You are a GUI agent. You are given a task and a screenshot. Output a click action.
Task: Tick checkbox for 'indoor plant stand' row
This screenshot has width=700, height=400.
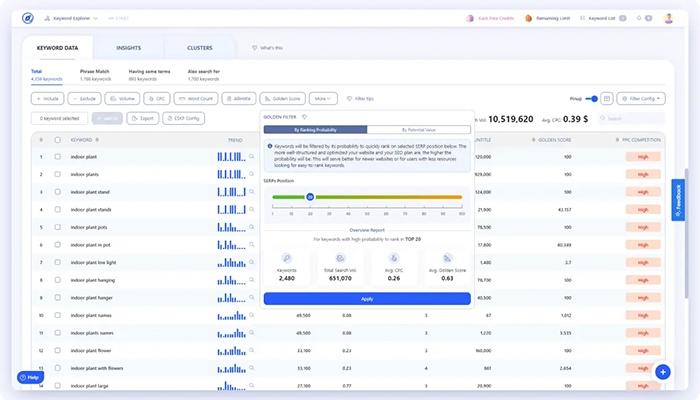58,192
